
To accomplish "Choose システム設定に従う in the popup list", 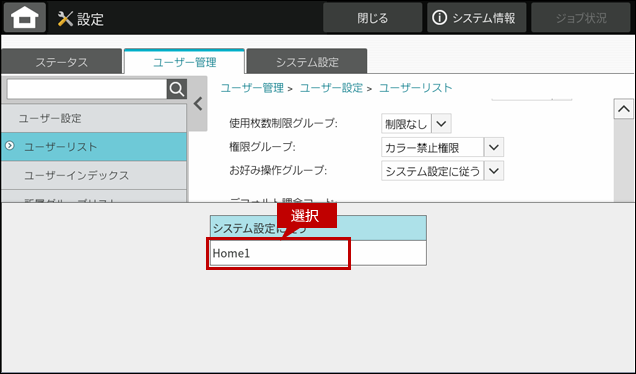I will 318,228.
